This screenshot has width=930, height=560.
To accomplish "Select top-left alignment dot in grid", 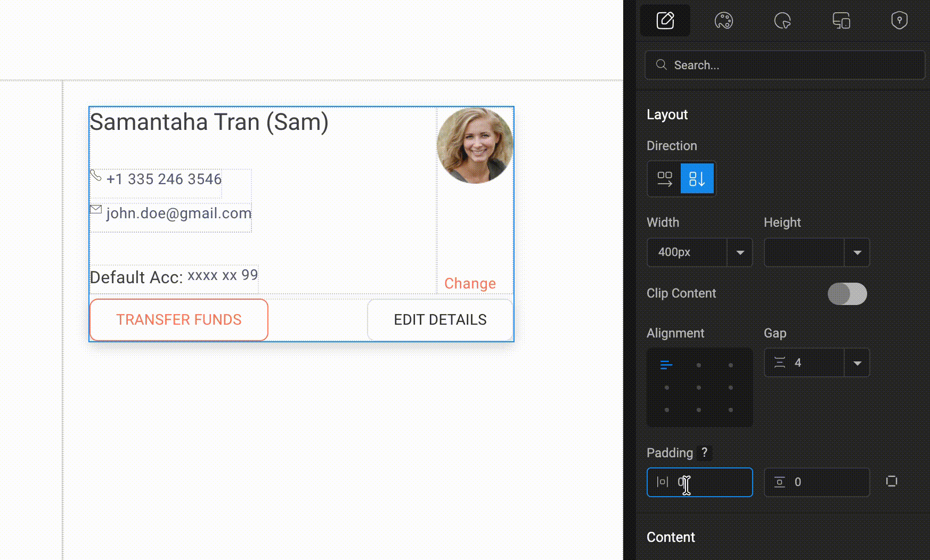I will [x=666, y=365].
